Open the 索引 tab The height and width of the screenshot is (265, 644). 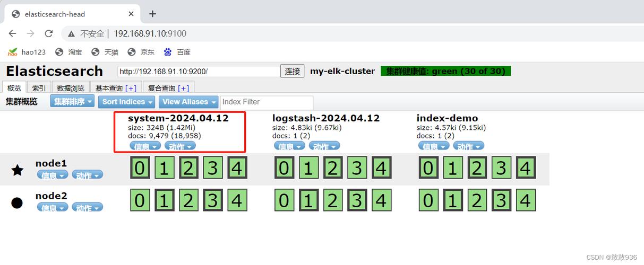[39, 88]
